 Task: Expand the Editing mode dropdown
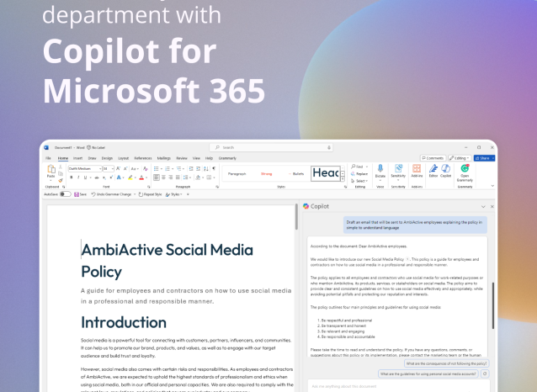tap(460, 157)
